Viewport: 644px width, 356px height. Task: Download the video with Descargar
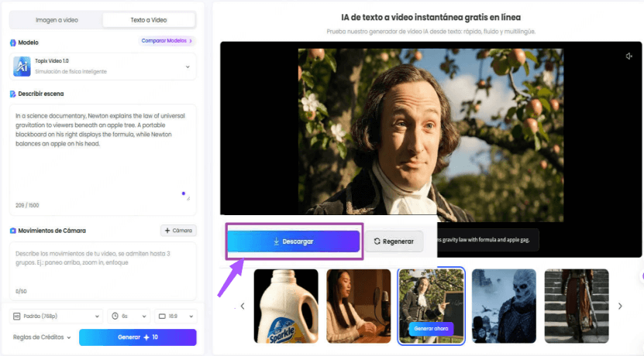click(x=293, y=241)
